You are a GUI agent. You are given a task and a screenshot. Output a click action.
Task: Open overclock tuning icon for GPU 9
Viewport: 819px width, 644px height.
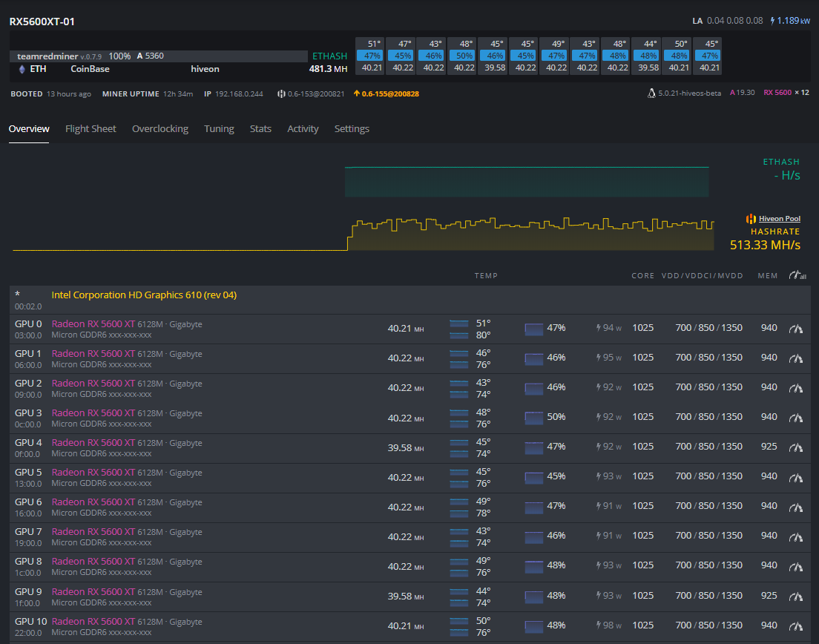click(795, 597)
